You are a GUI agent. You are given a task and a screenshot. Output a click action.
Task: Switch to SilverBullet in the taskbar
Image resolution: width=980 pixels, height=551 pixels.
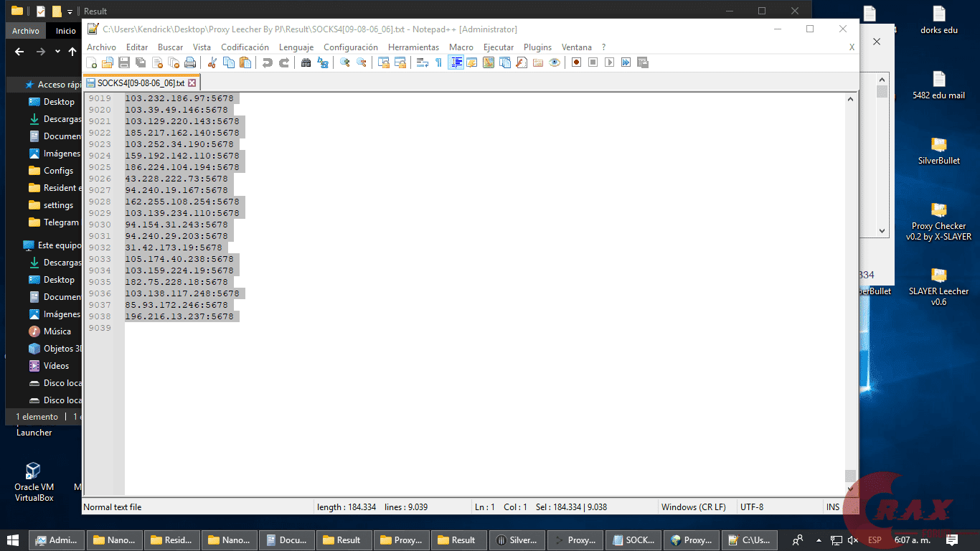[x=516, y=540]
